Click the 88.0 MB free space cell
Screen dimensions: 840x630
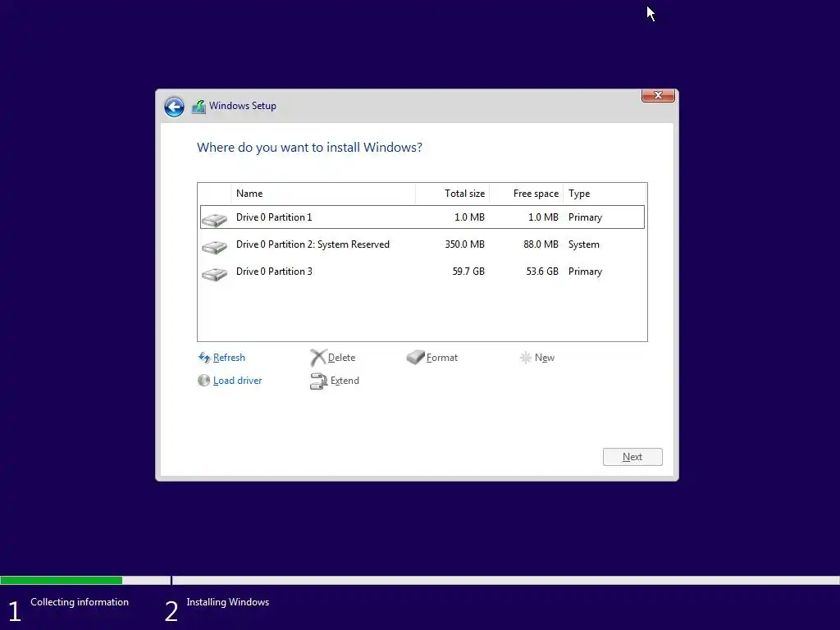[541, 244]
